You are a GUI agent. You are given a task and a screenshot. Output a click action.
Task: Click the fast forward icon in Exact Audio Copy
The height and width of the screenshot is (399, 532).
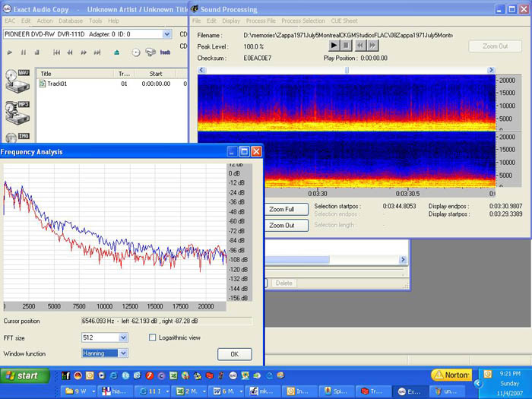[84, 52]
